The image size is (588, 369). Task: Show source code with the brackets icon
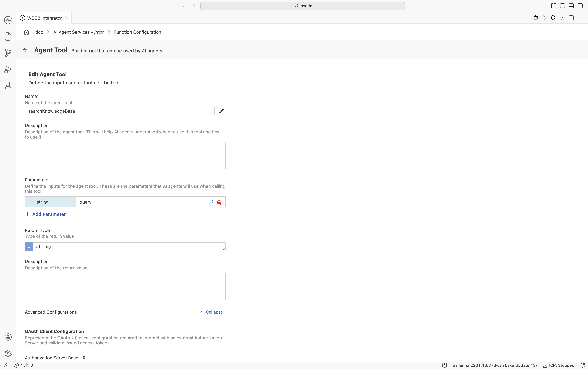pyautogui.click(x=562, y=18)
